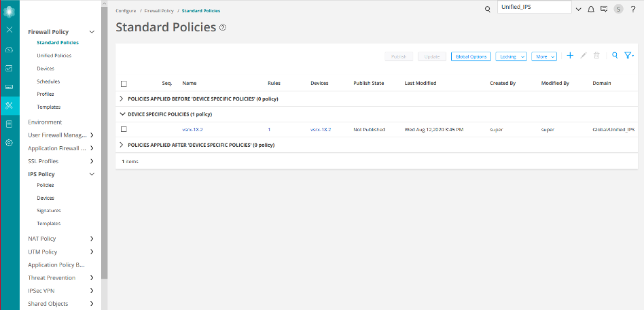The image size is (644, 310).
Task: Open Signatures under IPS Policy
Action: click(x=49, y=211)
